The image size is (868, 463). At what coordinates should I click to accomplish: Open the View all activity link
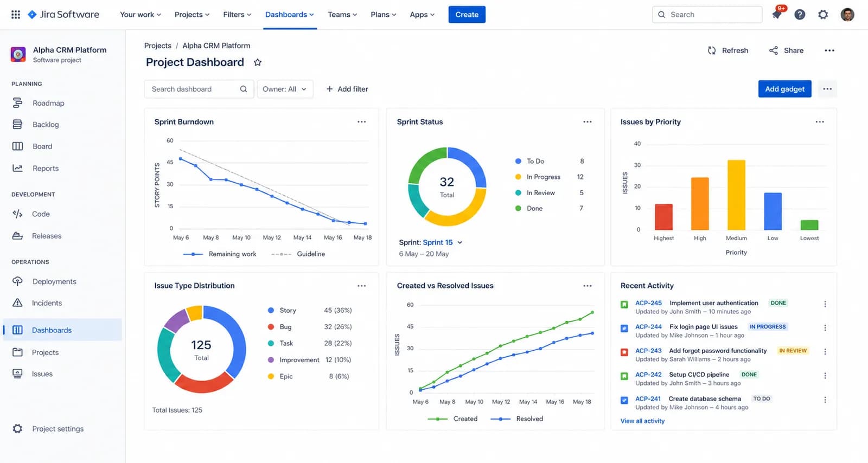pyautogui.click(x=642, y=421)
